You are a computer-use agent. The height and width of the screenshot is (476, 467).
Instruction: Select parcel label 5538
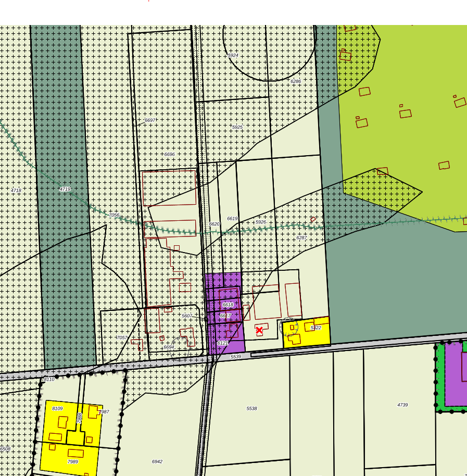click(x=251, y=409)
